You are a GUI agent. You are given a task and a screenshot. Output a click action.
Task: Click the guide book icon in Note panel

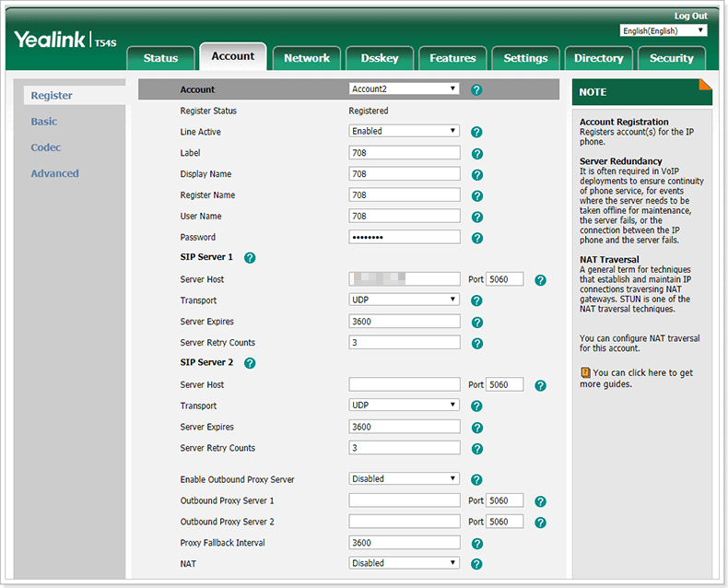[585, 372]
